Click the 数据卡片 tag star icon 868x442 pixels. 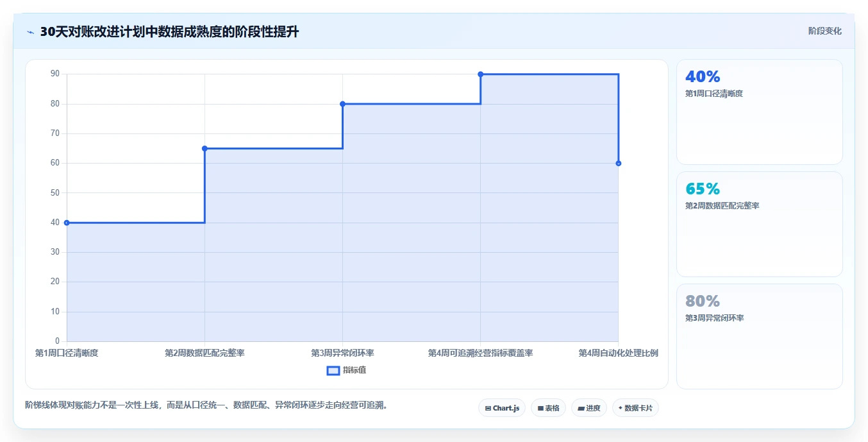(621, 408)
